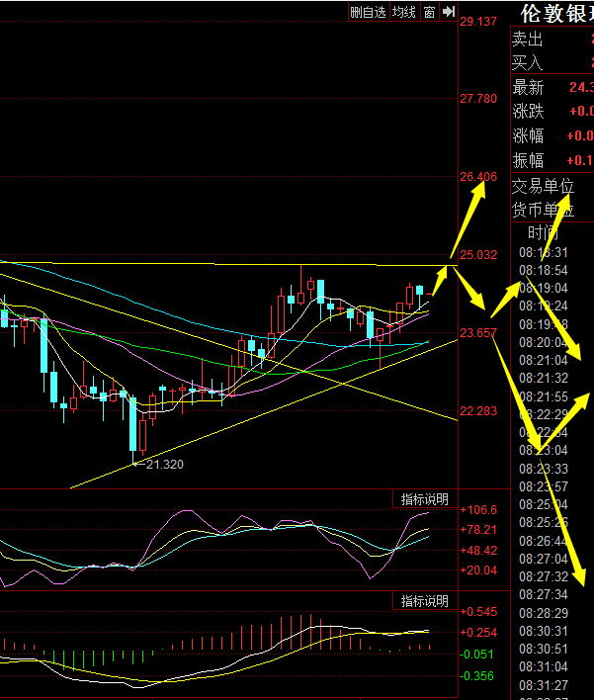Open the 均线 moving average option
Image resolution: width=594 pixels, height=700 pixels.
[404, 12]
